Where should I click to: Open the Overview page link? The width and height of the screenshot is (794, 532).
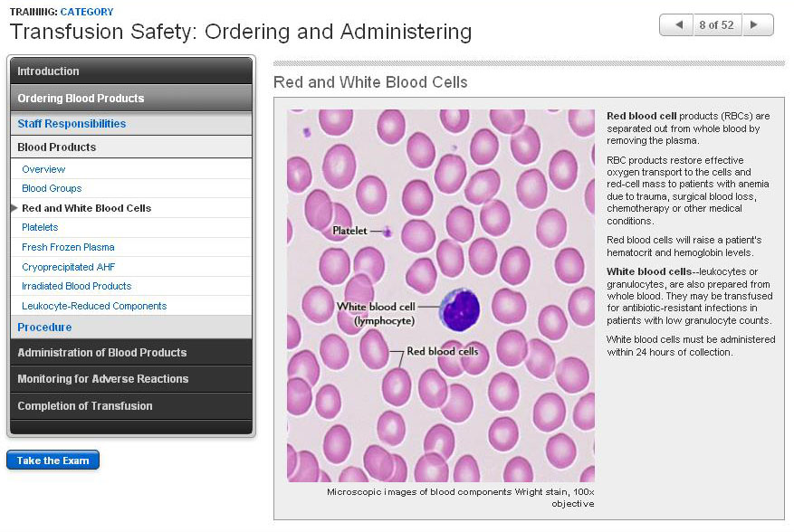[43, 169]
